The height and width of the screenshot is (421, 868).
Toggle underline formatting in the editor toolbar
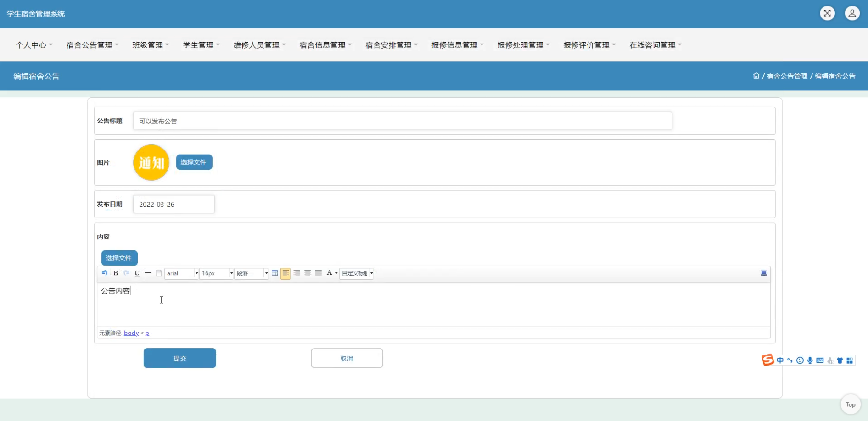137,273
